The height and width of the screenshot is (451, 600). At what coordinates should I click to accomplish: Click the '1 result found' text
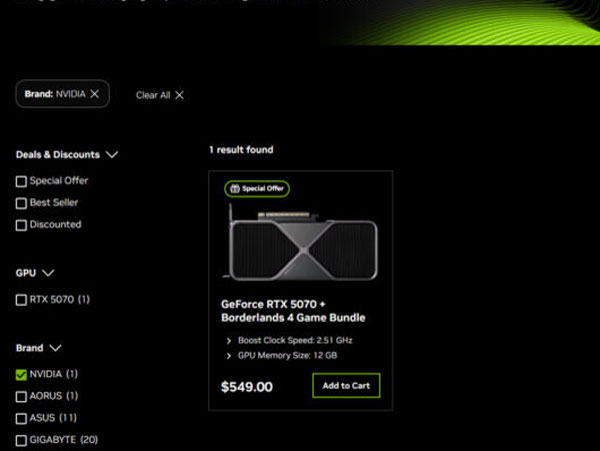[241, 150]
